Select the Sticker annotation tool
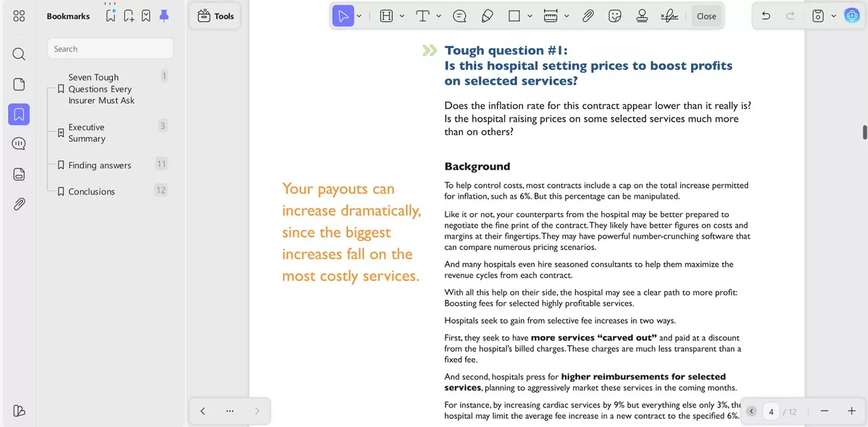The image size is (868, 427). pyautogui.click(x=615, y=15)
